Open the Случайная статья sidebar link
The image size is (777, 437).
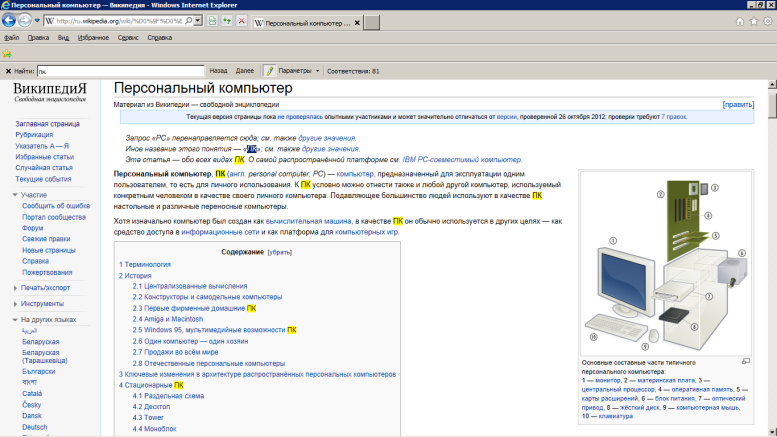[44, 168]
